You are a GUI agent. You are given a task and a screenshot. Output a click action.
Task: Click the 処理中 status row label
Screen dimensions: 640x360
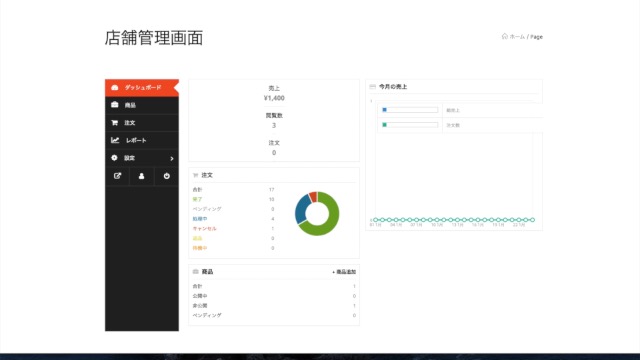coord(200,219)
